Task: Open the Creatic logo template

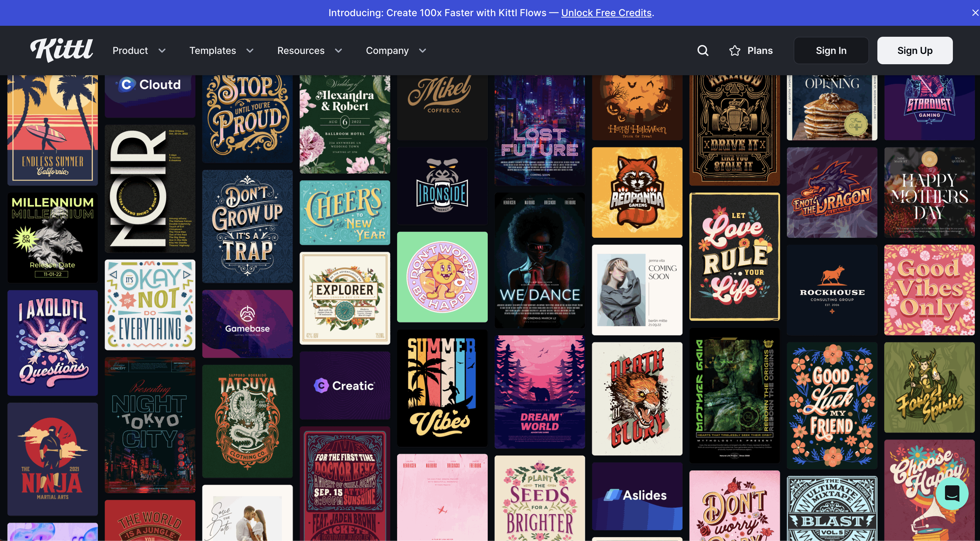Action: click(x=345, y=385)
